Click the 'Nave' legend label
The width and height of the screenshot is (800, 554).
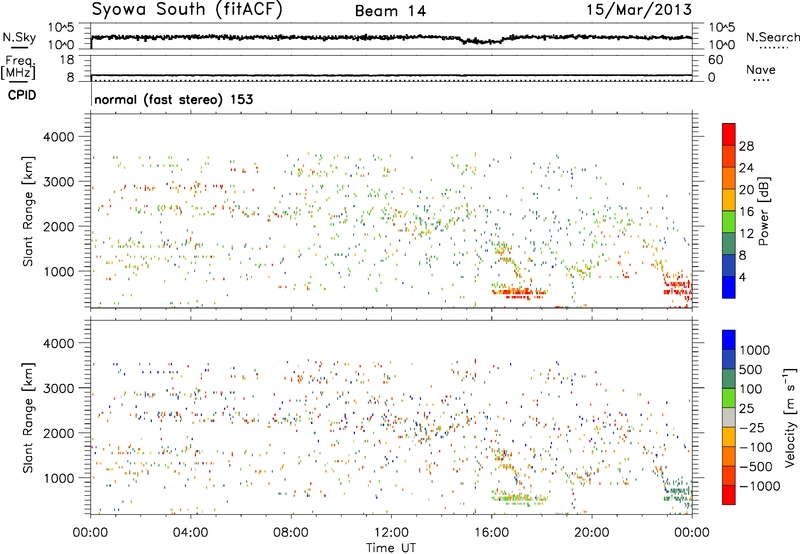(760, 70)
